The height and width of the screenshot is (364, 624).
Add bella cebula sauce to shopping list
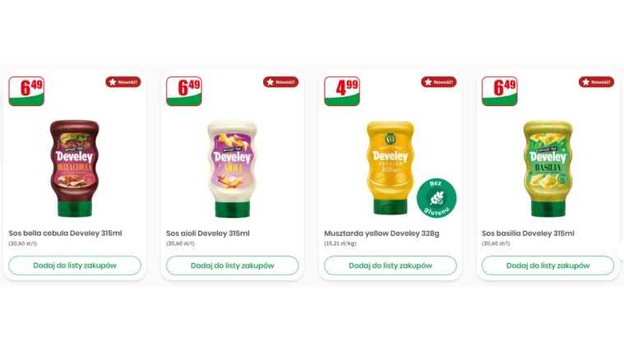[75, 265]
